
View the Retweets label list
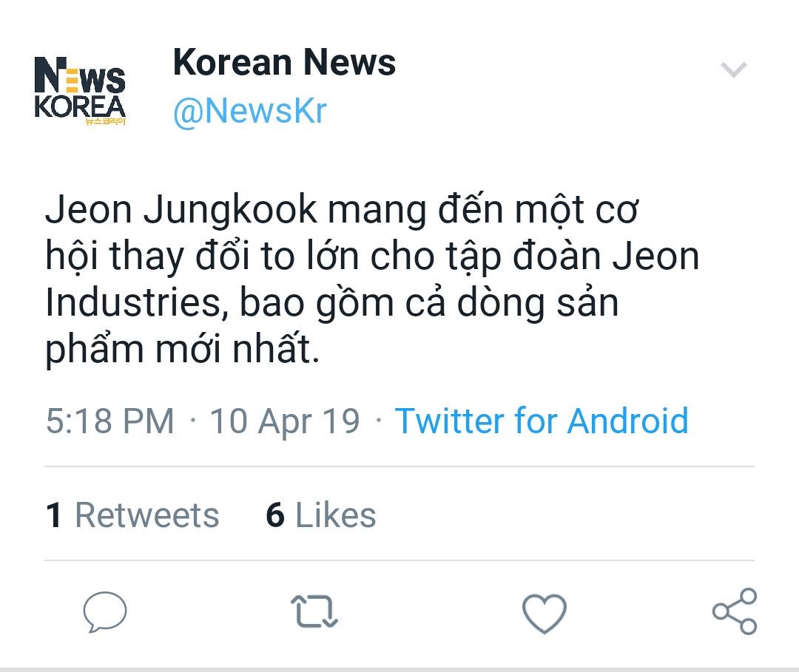click(x=146, y=515)
